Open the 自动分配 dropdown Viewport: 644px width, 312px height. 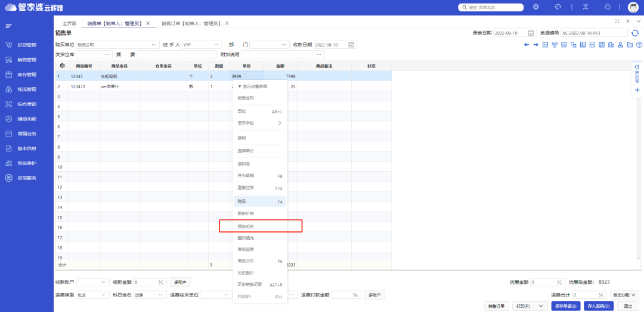626,295
